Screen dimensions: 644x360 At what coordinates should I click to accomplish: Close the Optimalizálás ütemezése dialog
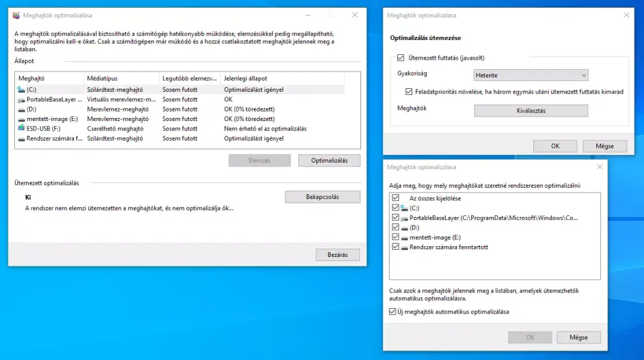pos(626,15)
